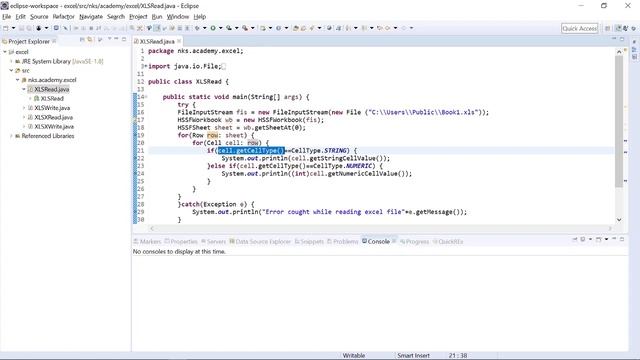Click the New file toolbar icon
640x360 pixels.
6,28
